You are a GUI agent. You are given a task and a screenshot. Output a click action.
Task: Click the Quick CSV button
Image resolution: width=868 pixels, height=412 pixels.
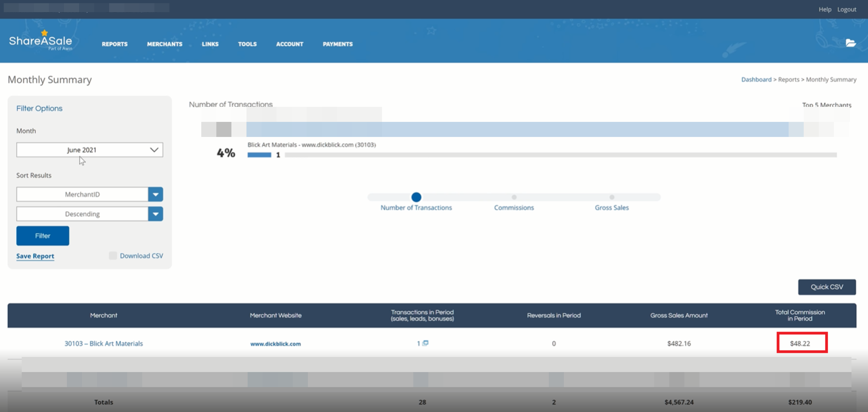coord(827,287)
